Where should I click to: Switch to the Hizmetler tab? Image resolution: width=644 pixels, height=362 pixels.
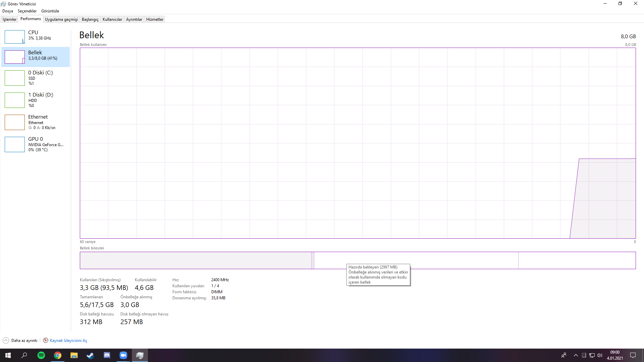pos(155,19)
